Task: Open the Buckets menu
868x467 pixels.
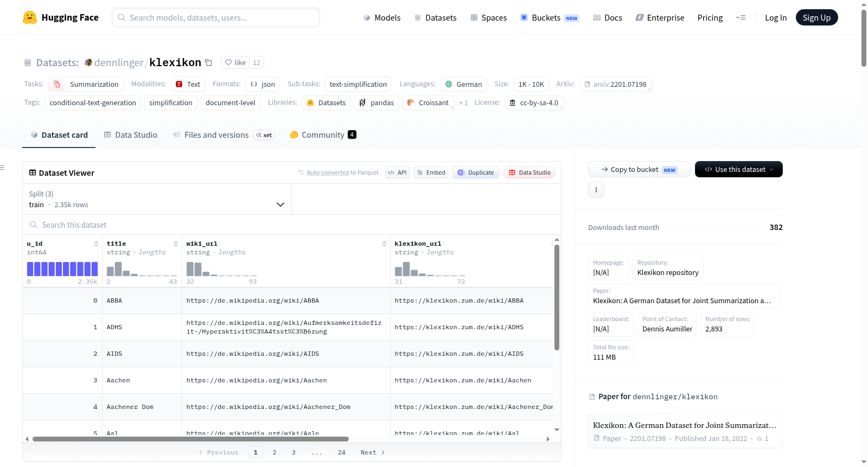Action: tap(550, 17)
